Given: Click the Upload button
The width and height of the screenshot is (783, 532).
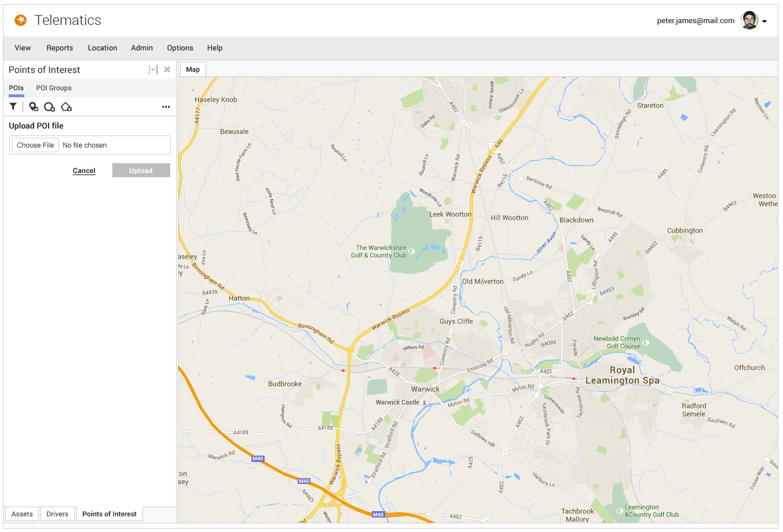Looking at the screenshot, I should tap(141, 171).
